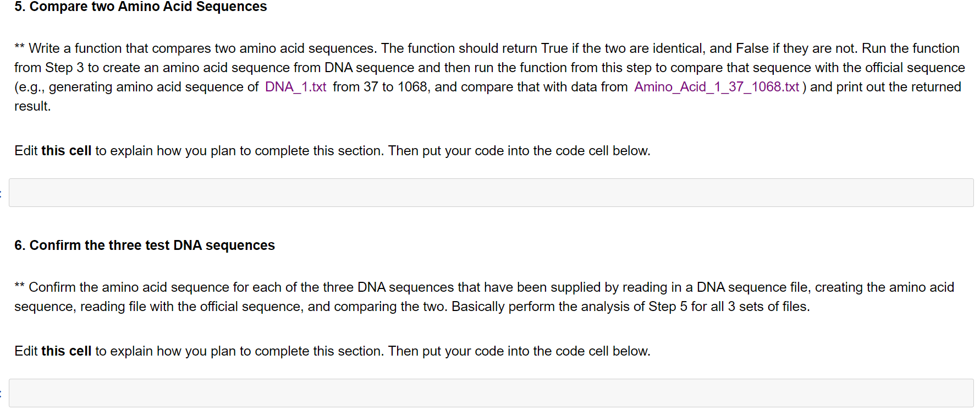
Task: Click the bold 'this cell' text under Step 5
Action: click(x=67, y=150)
